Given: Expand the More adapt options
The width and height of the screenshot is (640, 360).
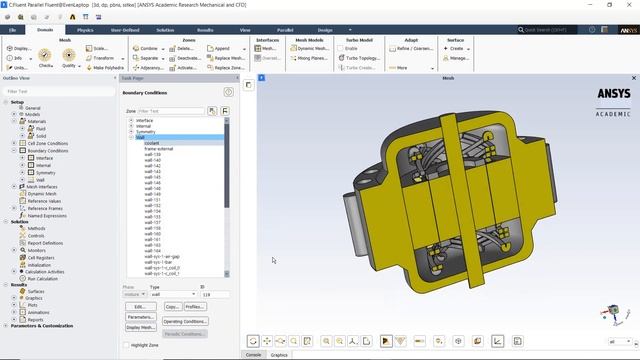Looking at the screenshot, I should click(x=411, y=68).
